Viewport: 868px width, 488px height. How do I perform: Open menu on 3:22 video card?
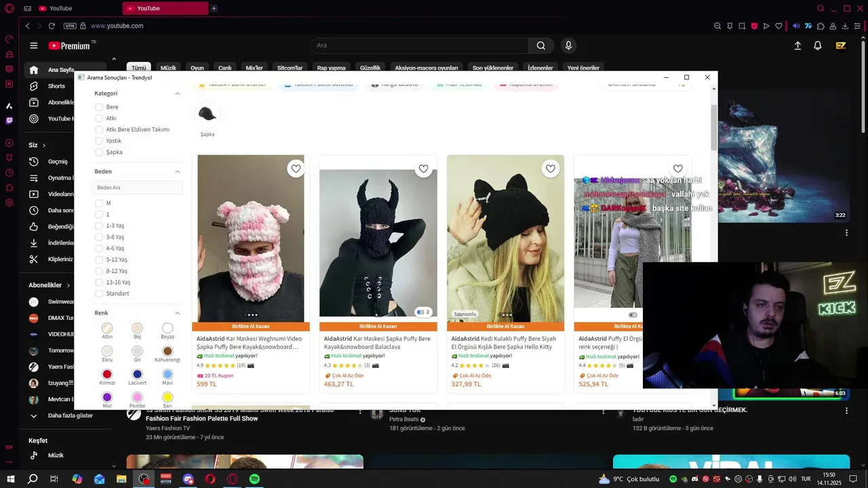(846, 233)
